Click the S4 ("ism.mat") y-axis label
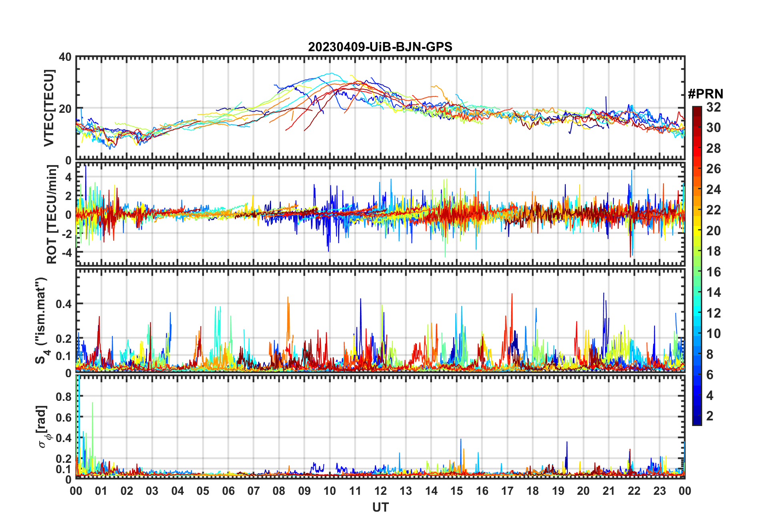This screenshot has height=532, width=761. click(x=41, y=320)
